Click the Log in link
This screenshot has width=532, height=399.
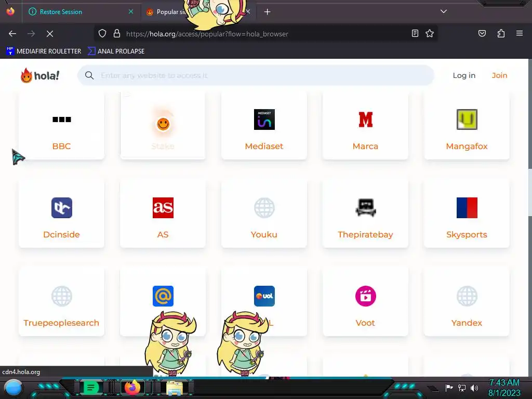[x=464, y=75]
